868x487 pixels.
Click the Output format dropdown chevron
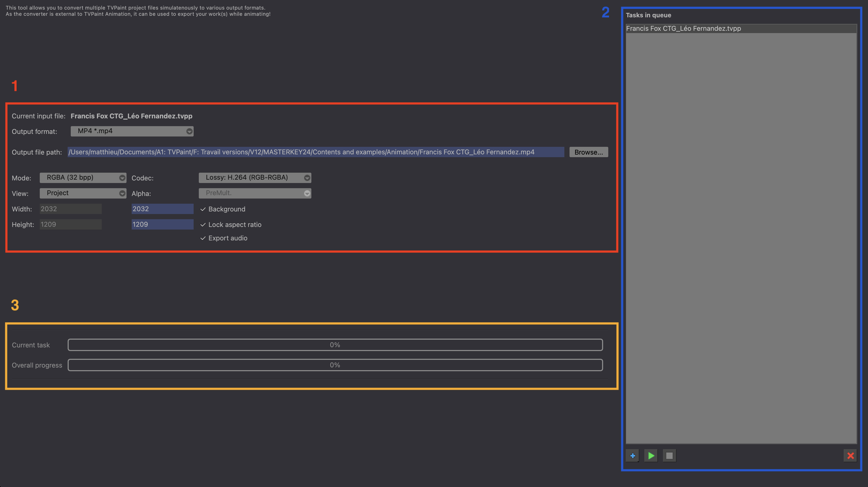pyautogui.click(x=189, y=131)
